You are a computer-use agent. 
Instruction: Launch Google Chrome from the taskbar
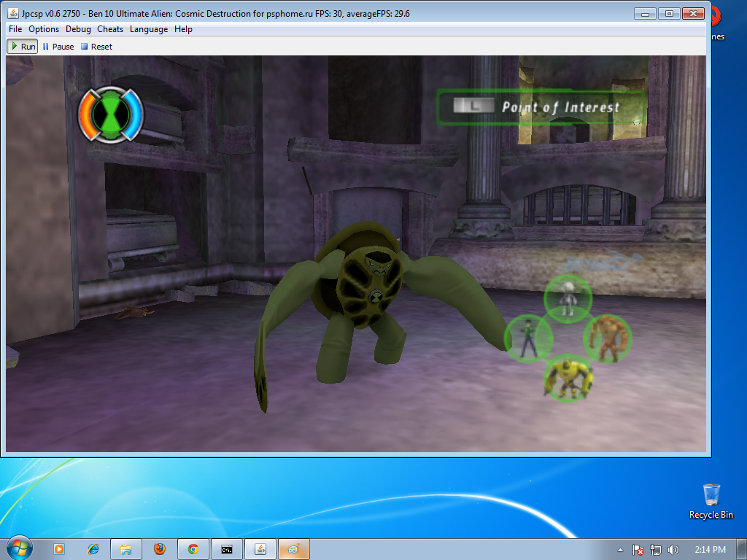tap(193, 549)
